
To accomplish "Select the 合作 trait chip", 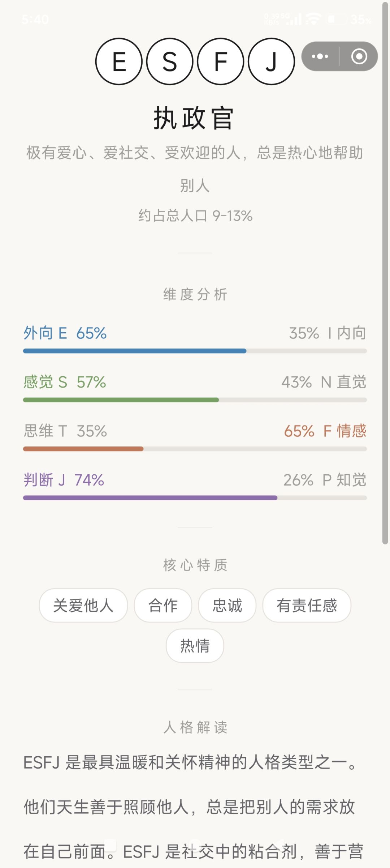I will [163, 606].
